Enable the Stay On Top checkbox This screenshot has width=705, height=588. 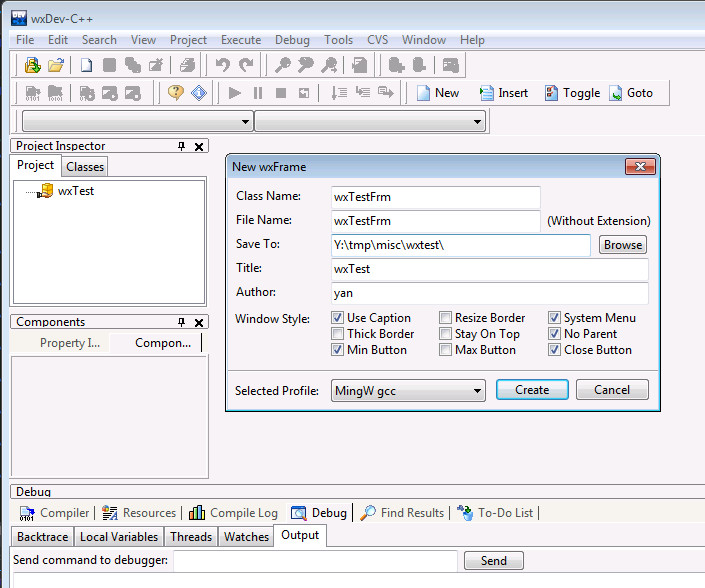[x=445, y=334]
